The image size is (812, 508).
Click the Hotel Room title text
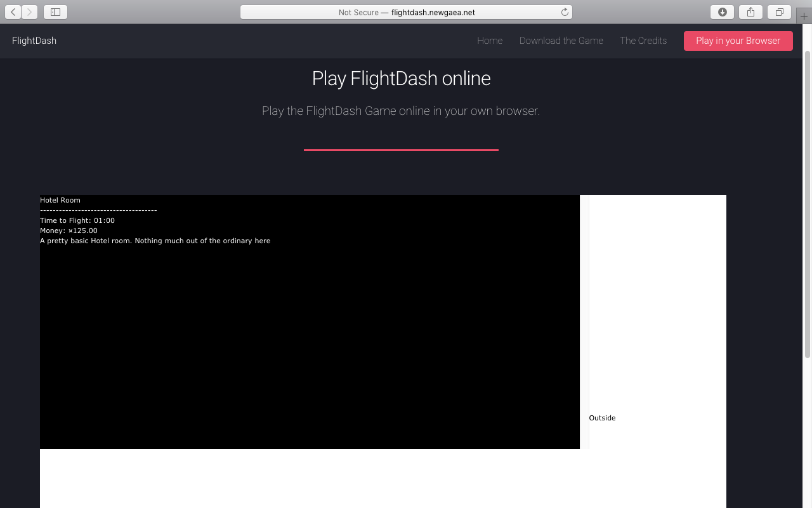click(60, 200)
